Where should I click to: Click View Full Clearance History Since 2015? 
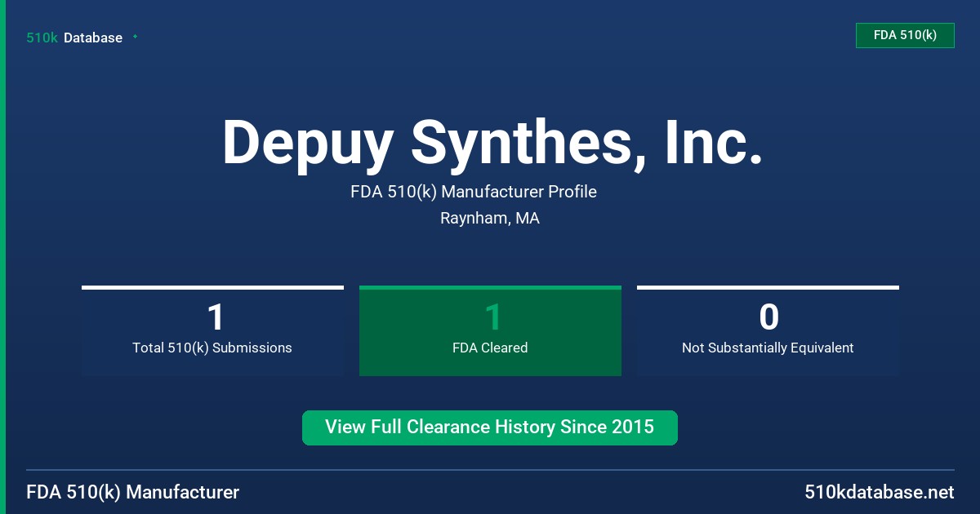click(x=490, y=428)
